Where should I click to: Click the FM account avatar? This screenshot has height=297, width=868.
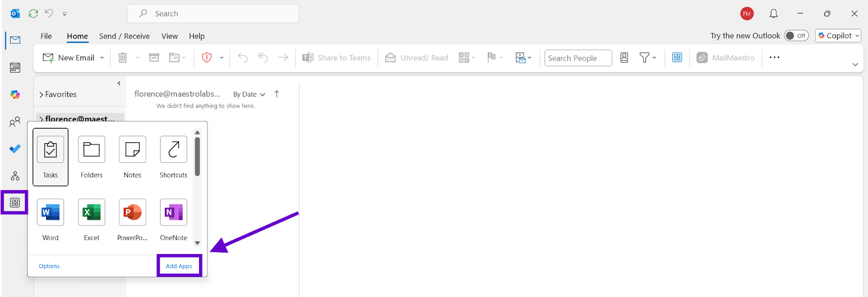[x=747, y=14]
